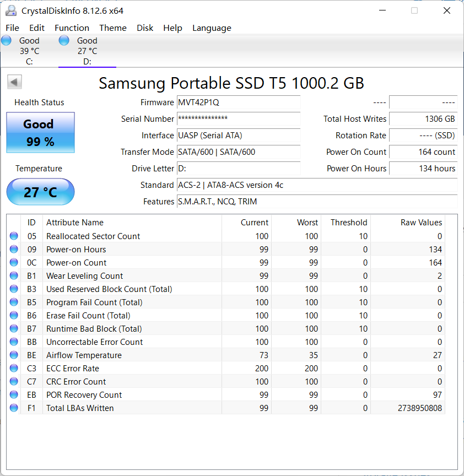Open the Language menu
This screenshot has width=464, height=476.
pyautogui.click(x=212, y=28)
